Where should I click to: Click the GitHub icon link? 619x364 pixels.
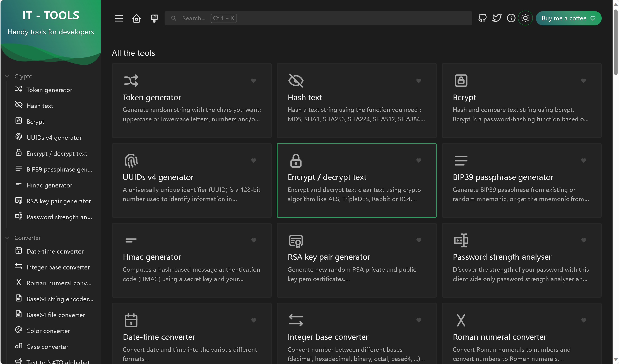pos(482,18)
